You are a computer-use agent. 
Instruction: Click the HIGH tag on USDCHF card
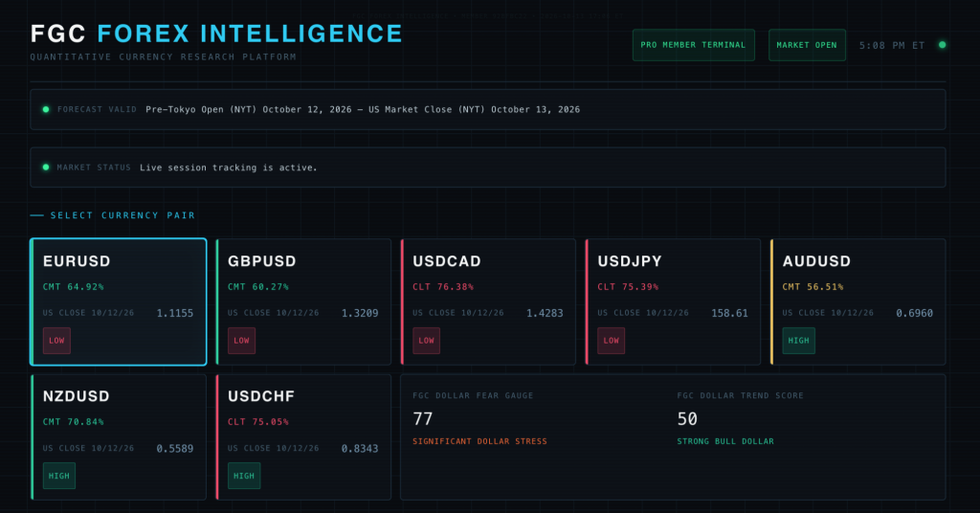pos(244,476)
